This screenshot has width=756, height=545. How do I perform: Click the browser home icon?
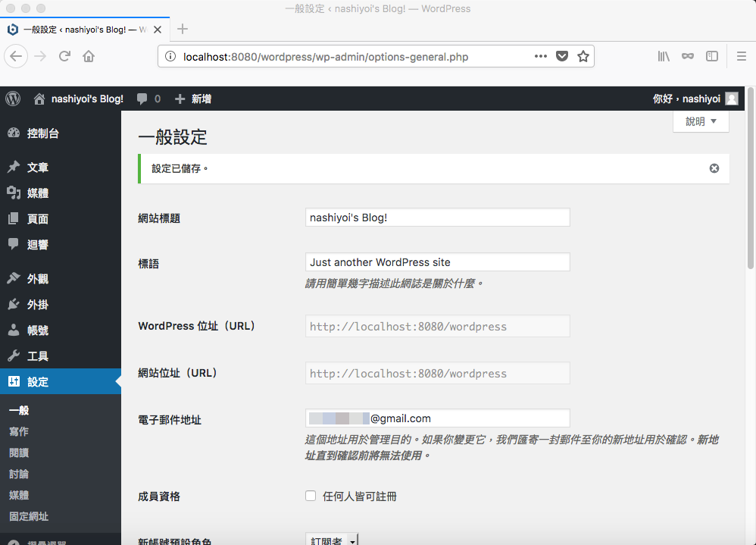pyautogui.click(x=89, y=56)
